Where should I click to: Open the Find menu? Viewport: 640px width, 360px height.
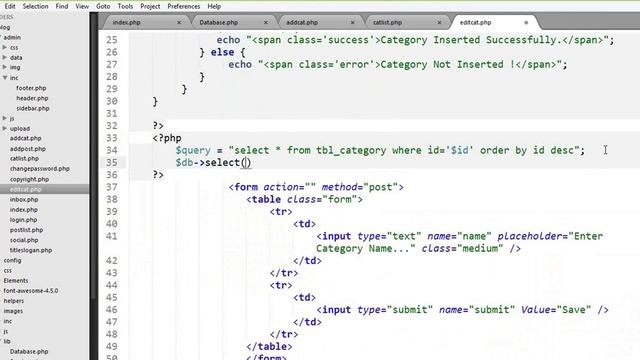[62, 7]
